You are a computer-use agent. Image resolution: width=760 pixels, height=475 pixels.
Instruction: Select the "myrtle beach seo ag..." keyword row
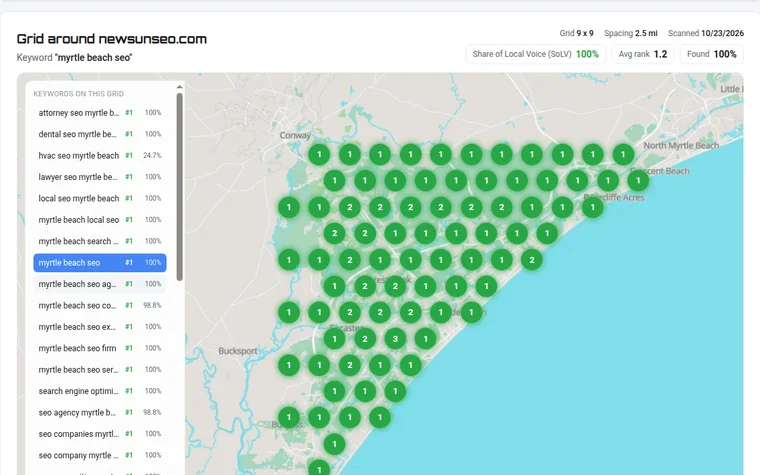click(x=100, y=284)
